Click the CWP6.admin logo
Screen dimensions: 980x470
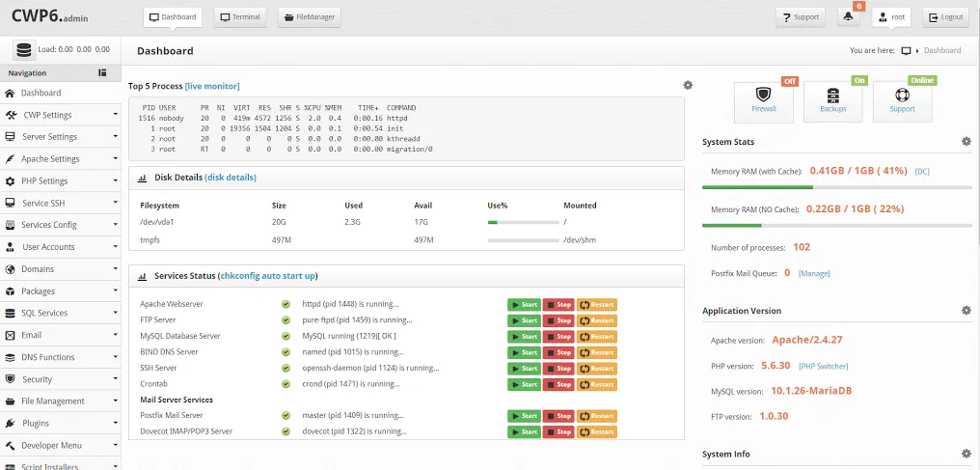coord(49,16)
